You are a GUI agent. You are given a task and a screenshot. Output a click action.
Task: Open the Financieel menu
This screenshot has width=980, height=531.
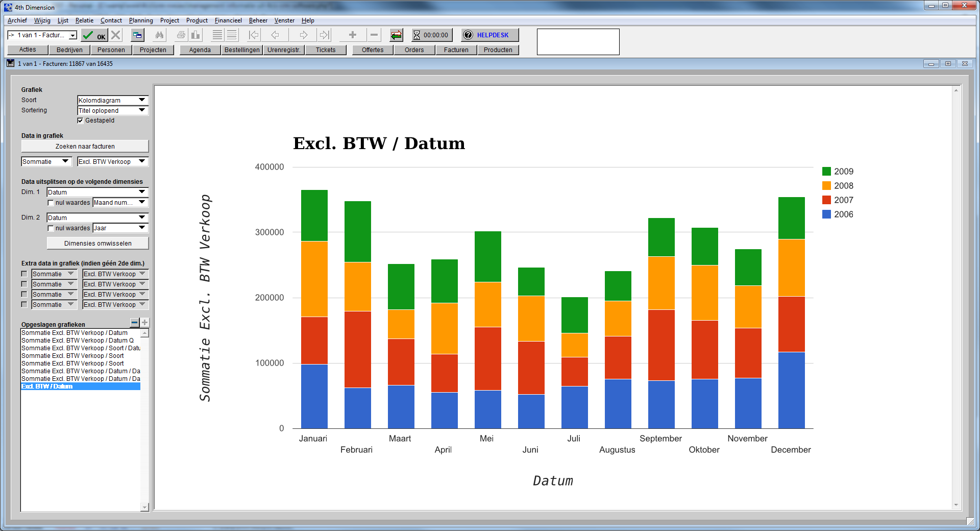(228, 20)
